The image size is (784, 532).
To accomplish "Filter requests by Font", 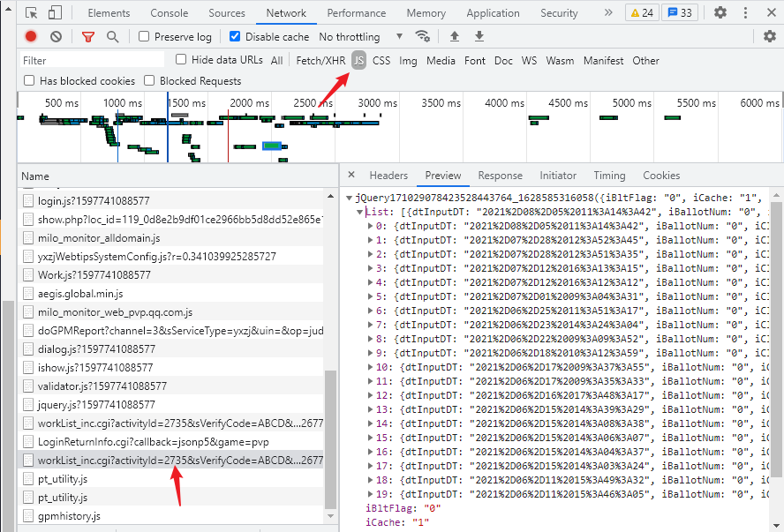I will pyautogui.click(x=474, y=61).
